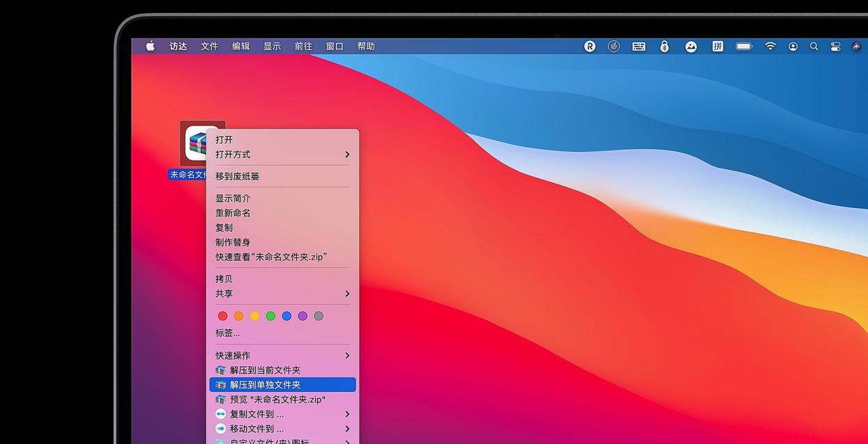Select 显示简介 from the context menu
The width and height of the screenshot is (868, 444).
[x=283, y=198]
